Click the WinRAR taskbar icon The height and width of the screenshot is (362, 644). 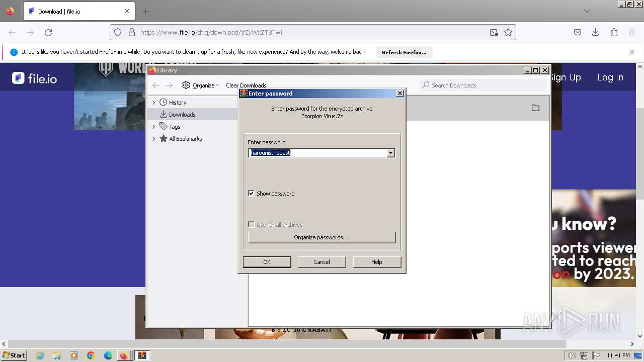click(x=142, y=355)
